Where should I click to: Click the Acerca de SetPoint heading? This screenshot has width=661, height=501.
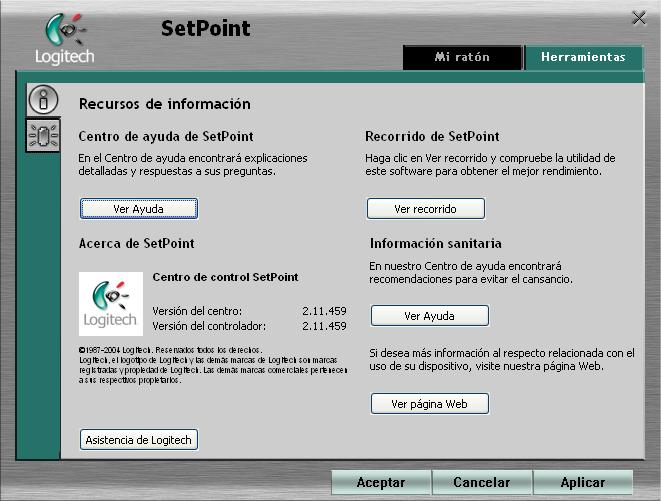point(137,243)
